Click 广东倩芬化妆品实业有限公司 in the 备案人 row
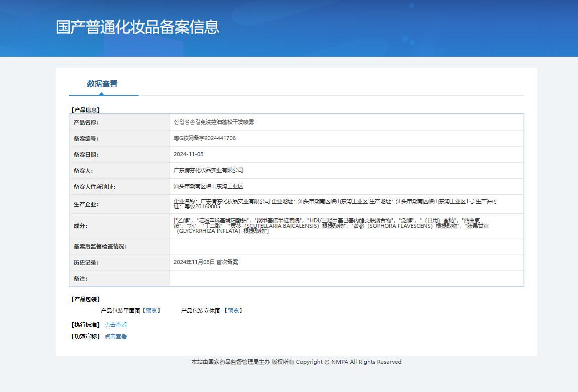Image resolution: width=578 pixels, height=392 pixels. point(208,170)
